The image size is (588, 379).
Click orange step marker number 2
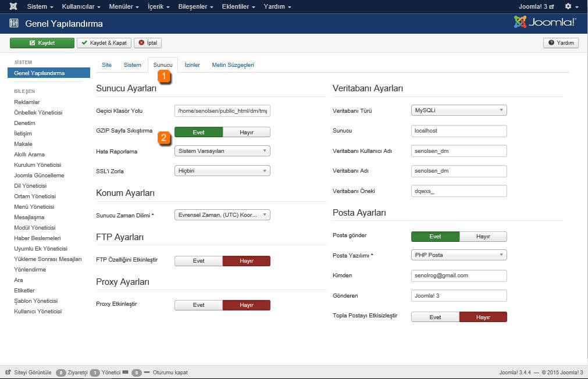coord(165,138)
